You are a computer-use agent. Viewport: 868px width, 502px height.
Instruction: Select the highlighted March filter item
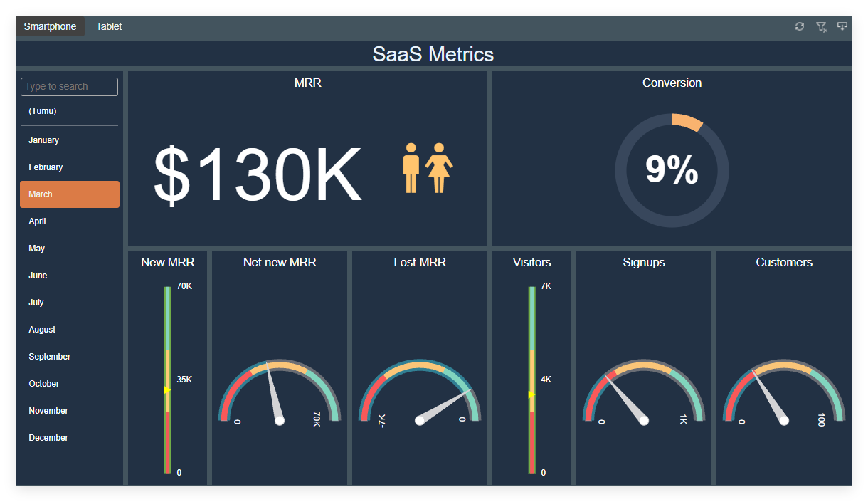[69, 194]
